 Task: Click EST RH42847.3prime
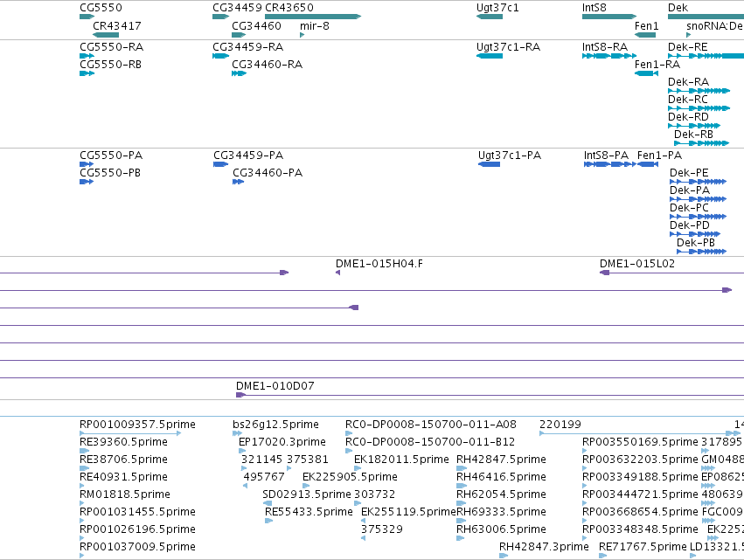click(x=544, y=547)
